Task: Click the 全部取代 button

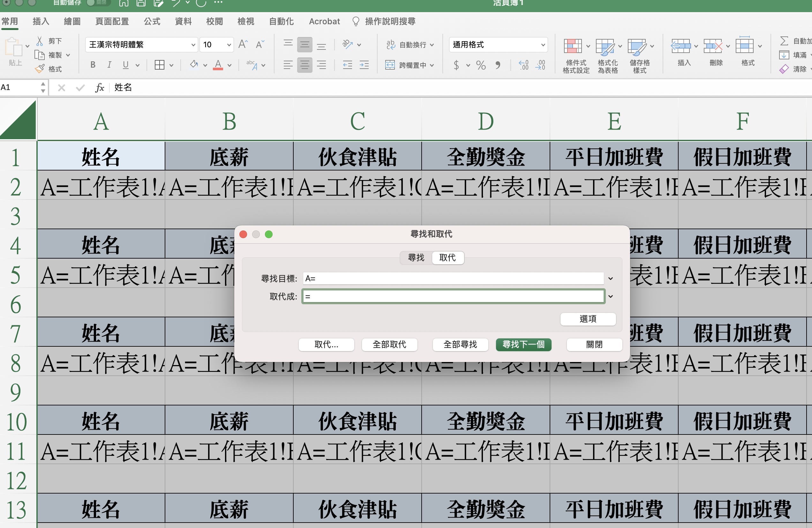Action: (x=389, y=344)
